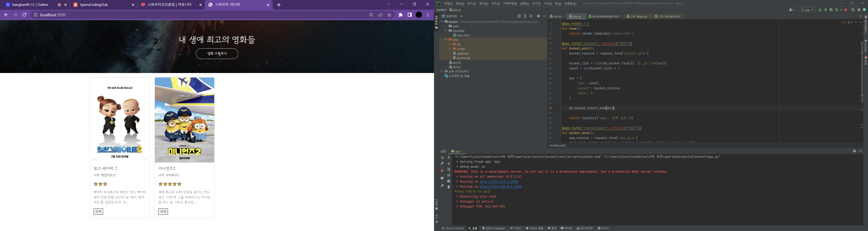Open the app run configuration dropdown

[807, 10]
